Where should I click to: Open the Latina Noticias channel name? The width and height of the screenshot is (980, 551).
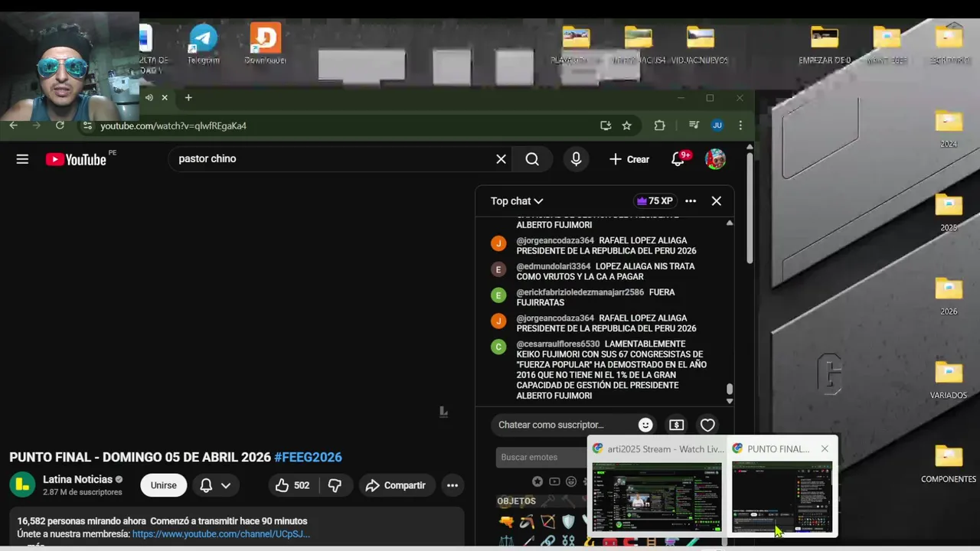coord(77,479)
